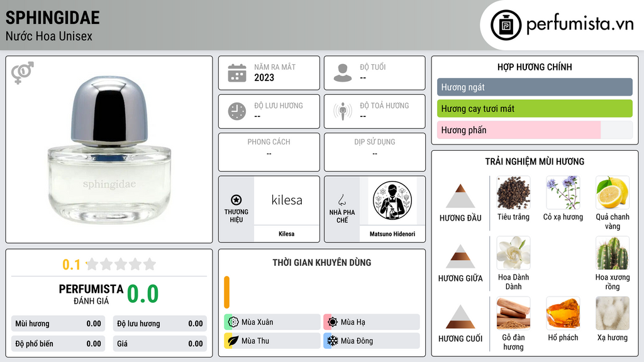This screenshot has height=362, width=644.
Task: Click the sillage icon for Độ toả hương
Action: [x=343, y=111]
